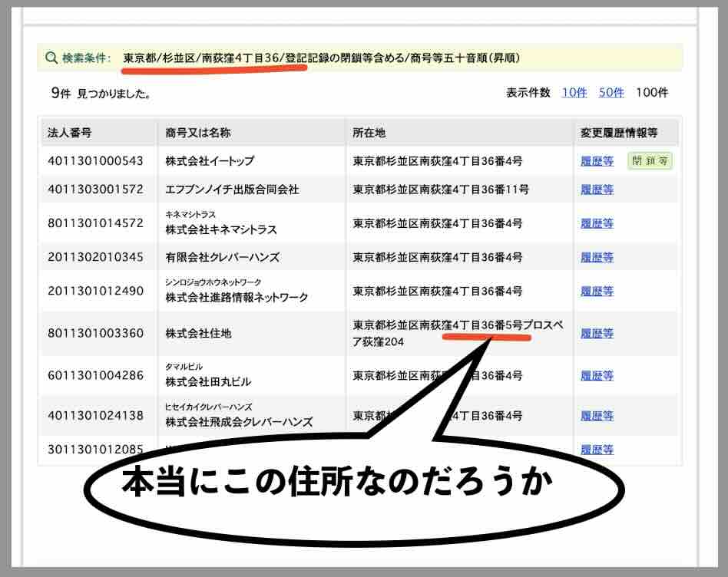The width and height of the screenshot is (728, 577).
Task: Click furigana ヒセイカイクレバーハンズ text
Action: pyautogui.click(x=208, y=407)
